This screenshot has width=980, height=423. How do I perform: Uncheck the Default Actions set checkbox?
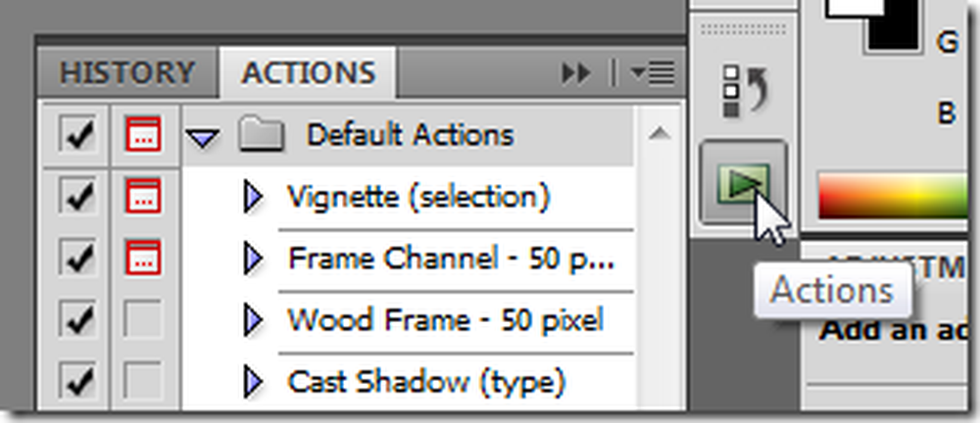pyautogui.click(x=76, y=134)
